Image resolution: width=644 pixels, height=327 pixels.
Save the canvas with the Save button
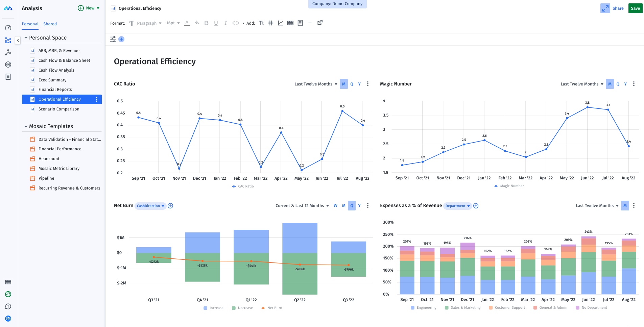635,8
